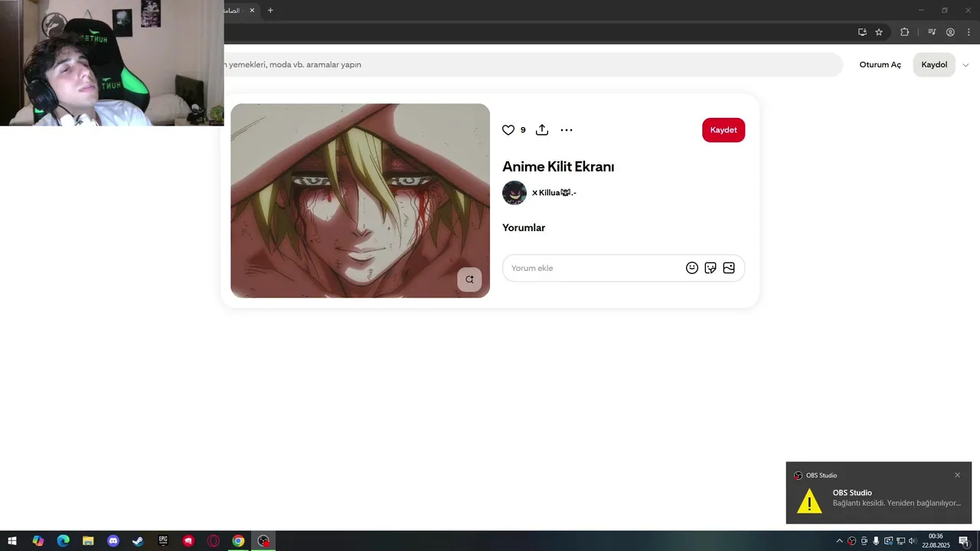980x551 pixels.
Task: Open the network icon in system tray
Action: pos(900,541)
